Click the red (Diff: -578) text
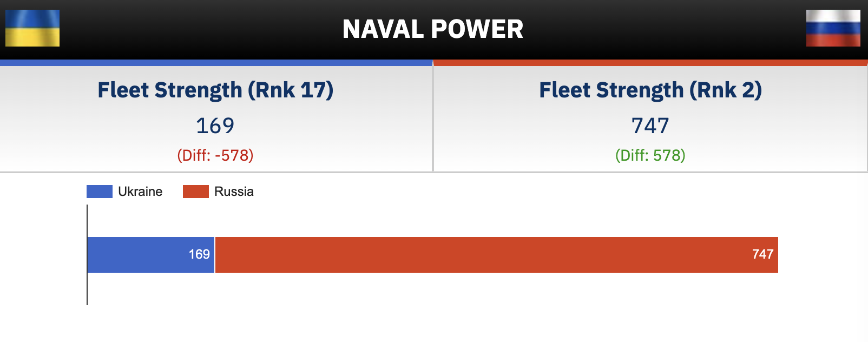The height and width of the screenshot is (342, 868). pyautogui.click(x=215, y=155)
